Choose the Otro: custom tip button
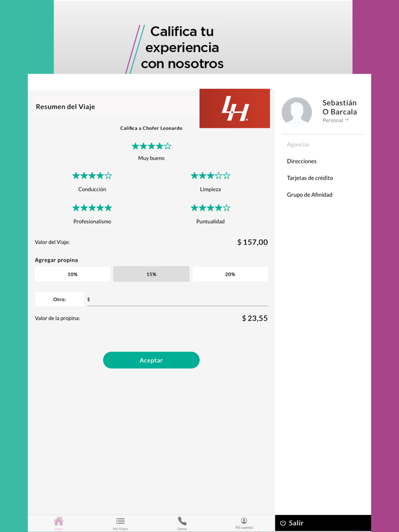The image size is (399, 532). pyautogui.click(x=59, y=299)
